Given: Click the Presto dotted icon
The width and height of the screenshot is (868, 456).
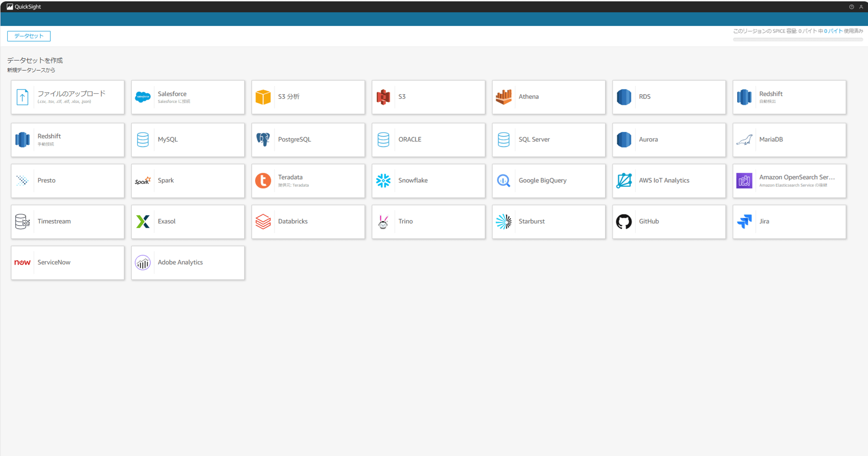Looking at the screenshot, I should click(23, 180).
